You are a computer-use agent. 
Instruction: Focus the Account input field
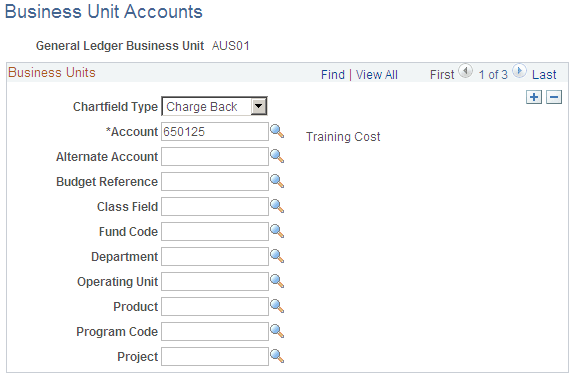click(x=215, y=131)
